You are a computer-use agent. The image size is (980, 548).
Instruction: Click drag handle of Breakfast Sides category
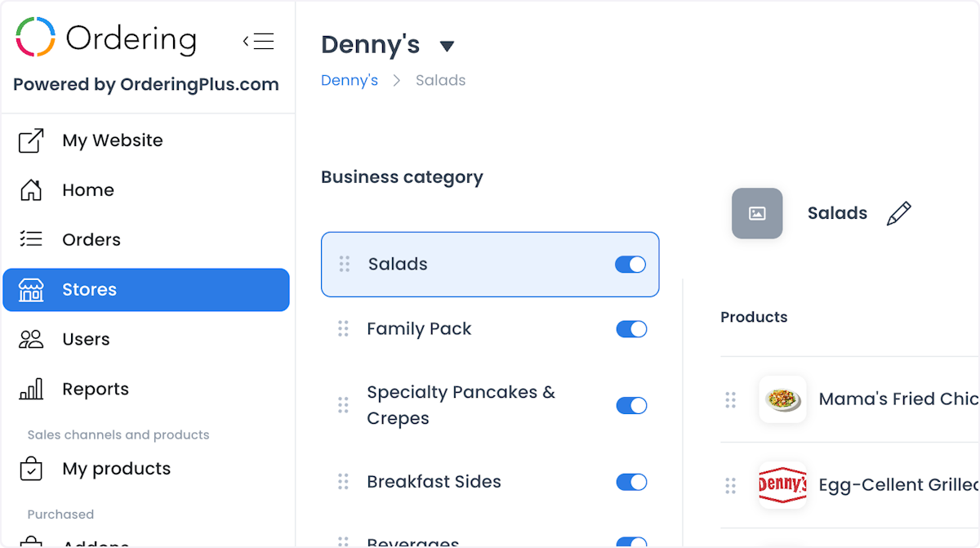point(343,482)
